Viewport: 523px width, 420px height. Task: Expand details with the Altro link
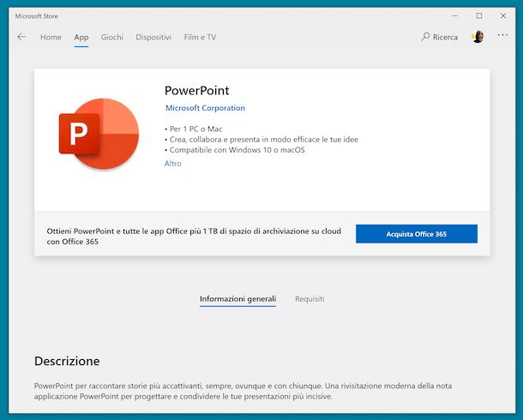173,164
